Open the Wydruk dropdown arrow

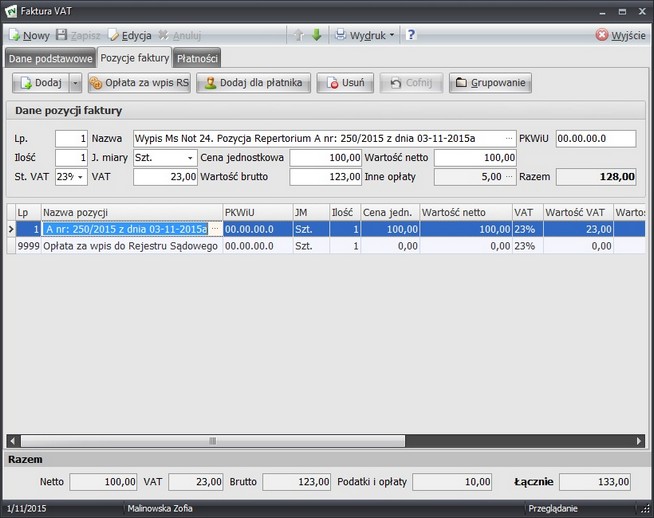coord(392,35)
